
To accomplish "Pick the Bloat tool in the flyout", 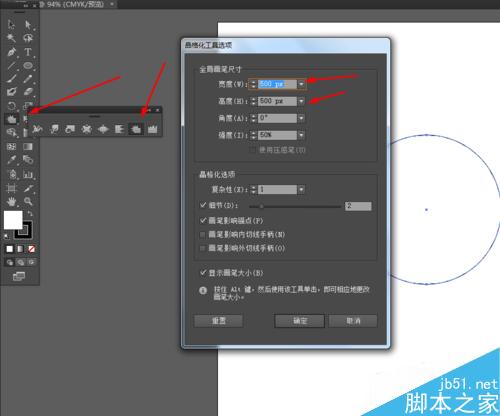I will [x=103, y=129].
